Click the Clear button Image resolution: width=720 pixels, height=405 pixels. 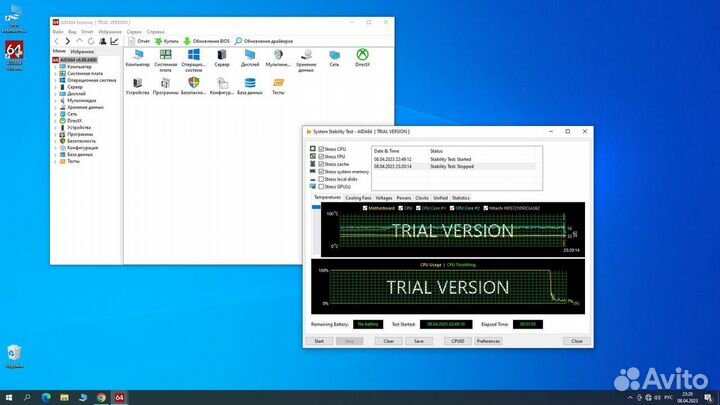[x=388, y=341]
